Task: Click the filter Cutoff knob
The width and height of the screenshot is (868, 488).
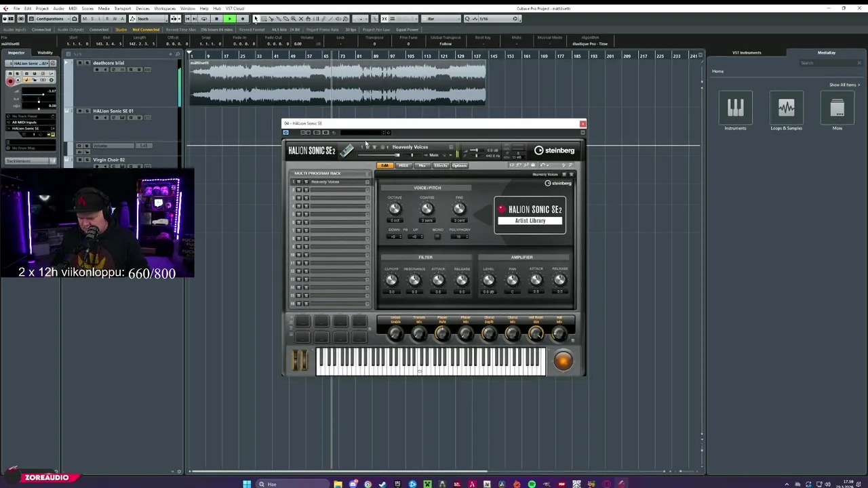Action: 391,280
